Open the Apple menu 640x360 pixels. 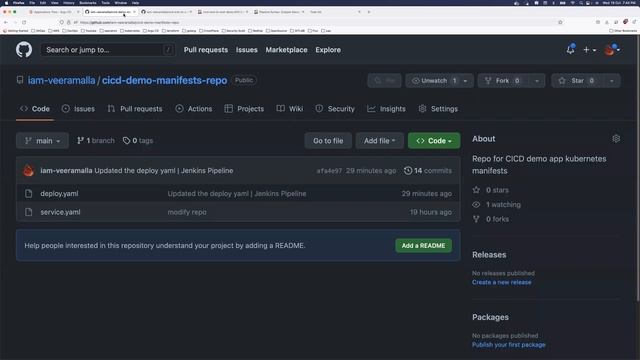[6, 2]
